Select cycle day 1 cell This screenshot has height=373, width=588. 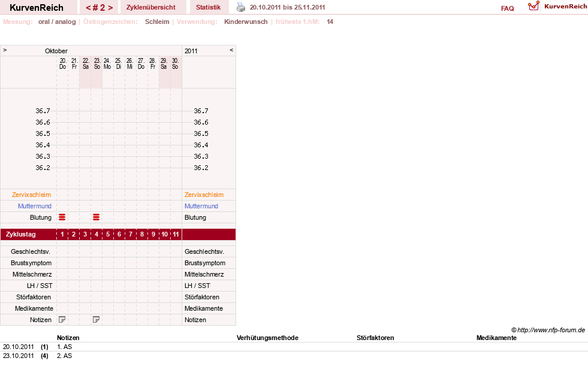tap(62, 235)
